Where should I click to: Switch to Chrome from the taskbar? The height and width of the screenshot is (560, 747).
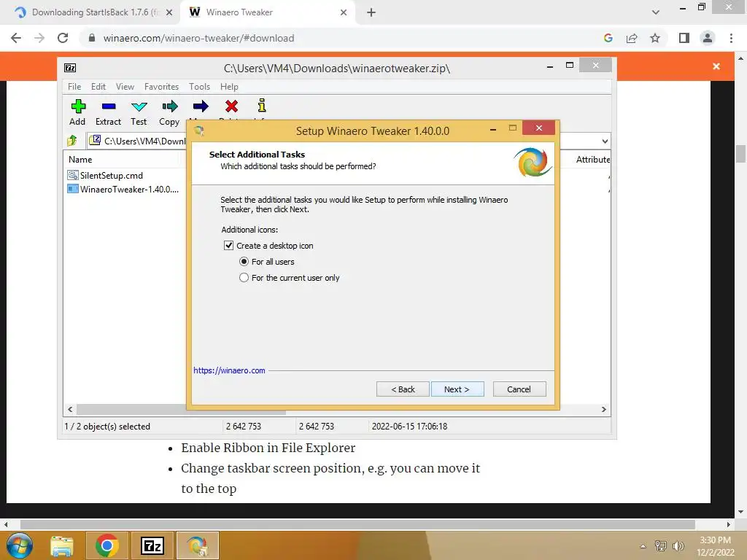(x=107, y=545)
